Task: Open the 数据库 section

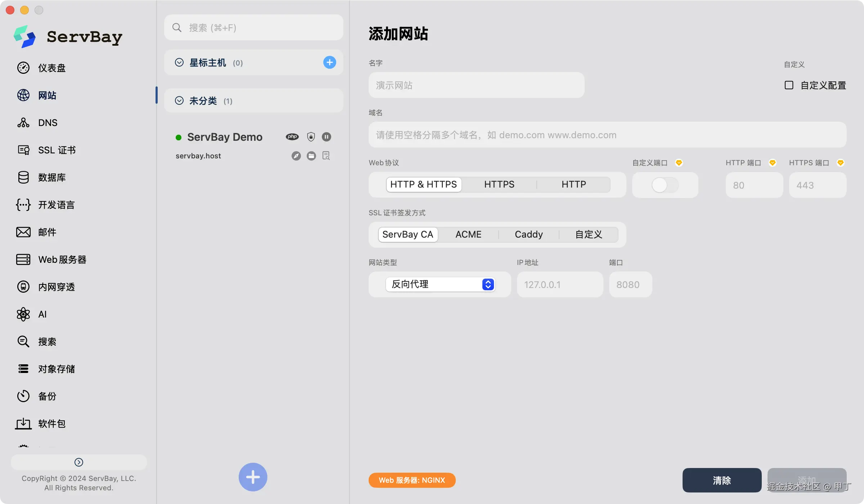Action: tap(52, 177)
